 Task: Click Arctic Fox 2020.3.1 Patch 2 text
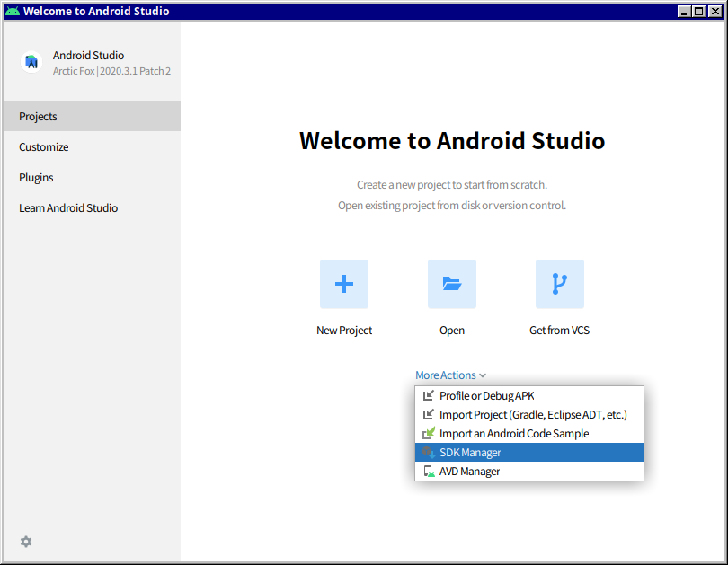(x=111, y=71)
